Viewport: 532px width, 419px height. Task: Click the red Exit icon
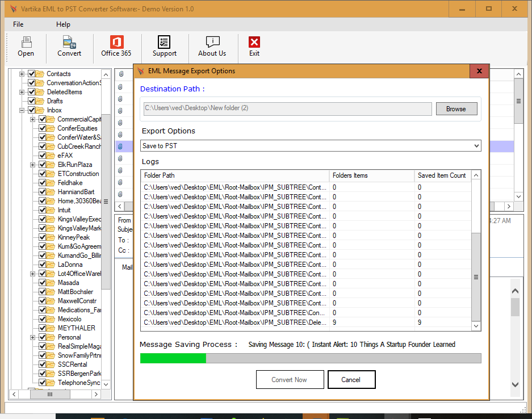tap(254, 42)
